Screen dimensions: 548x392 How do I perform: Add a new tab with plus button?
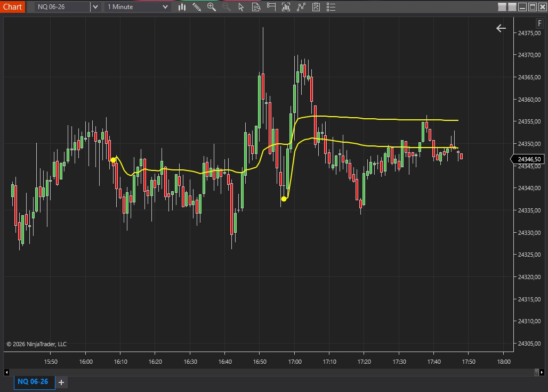point(61,382)
